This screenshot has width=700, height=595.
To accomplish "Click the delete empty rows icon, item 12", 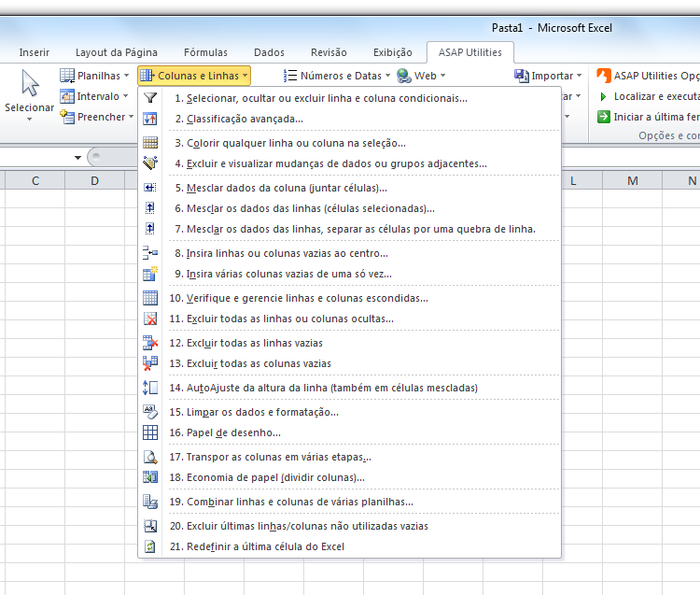I will [x=150, y=343].
